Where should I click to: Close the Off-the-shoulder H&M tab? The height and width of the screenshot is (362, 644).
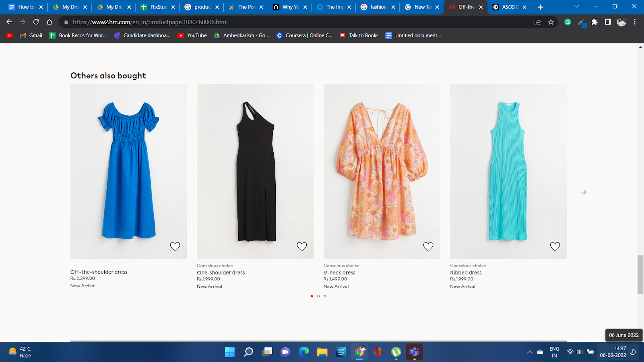[x=481, y=7]
